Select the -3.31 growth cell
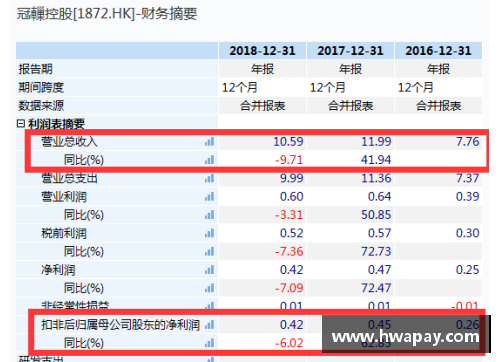Image resolution: width=500 pixels, height=362 pixels. pos(289,215)
